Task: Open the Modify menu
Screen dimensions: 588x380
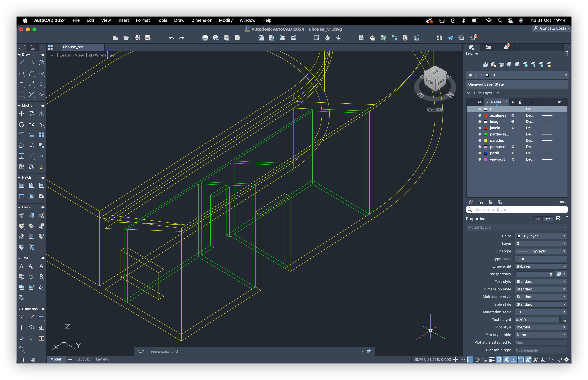Action: (226, 20)
